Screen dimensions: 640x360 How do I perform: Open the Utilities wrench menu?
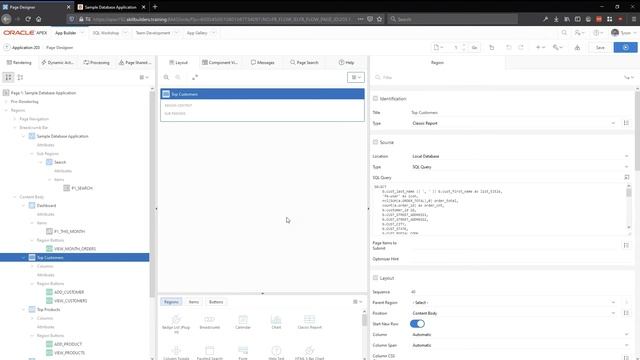(557, 47)
